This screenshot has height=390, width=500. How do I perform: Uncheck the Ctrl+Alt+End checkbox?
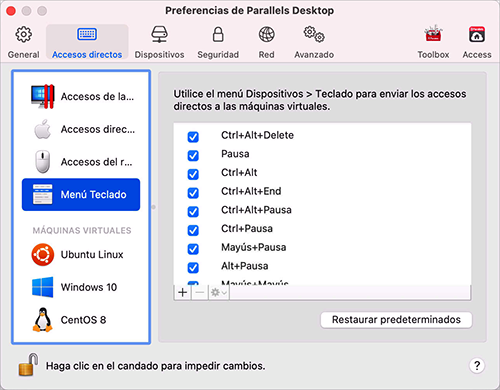[x=193, y=193]
